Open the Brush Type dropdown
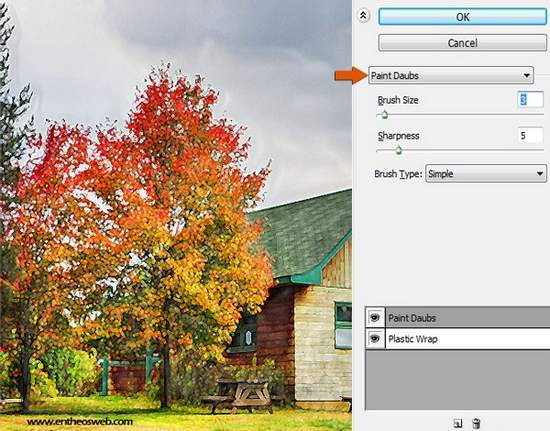 486,174
